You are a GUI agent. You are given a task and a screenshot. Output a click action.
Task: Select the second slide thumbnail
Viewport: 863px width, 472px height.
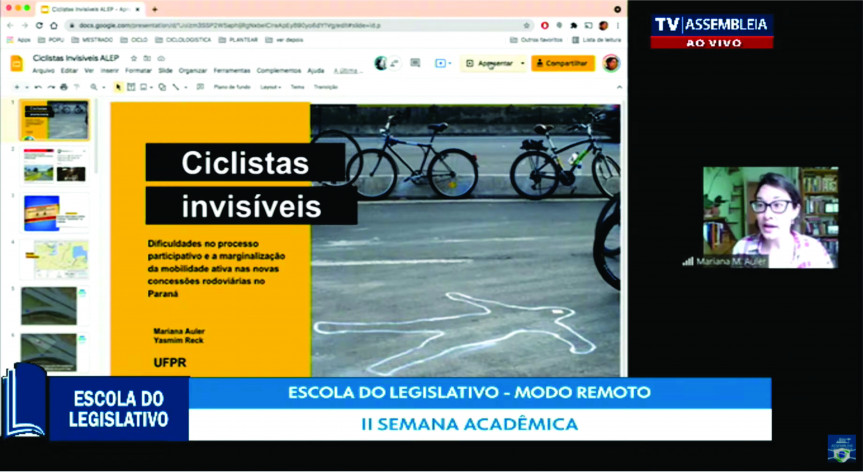(55, 164)
